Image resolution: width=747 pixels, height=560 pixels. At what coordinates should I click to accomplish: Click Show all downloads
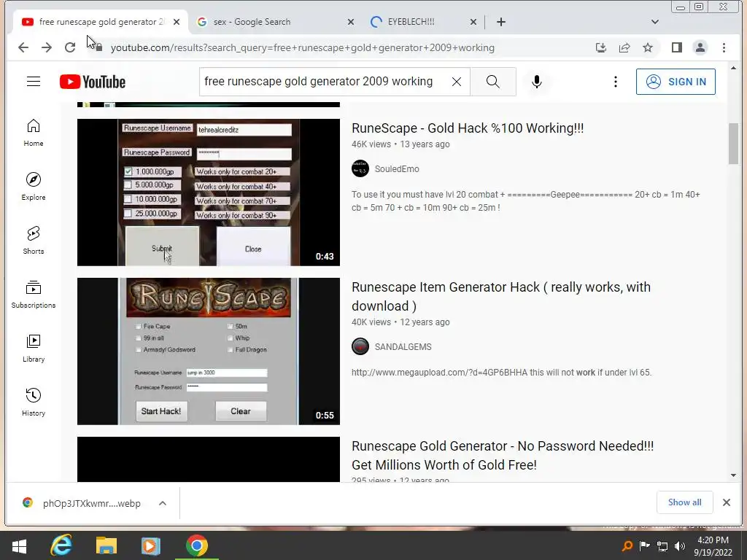684,502
